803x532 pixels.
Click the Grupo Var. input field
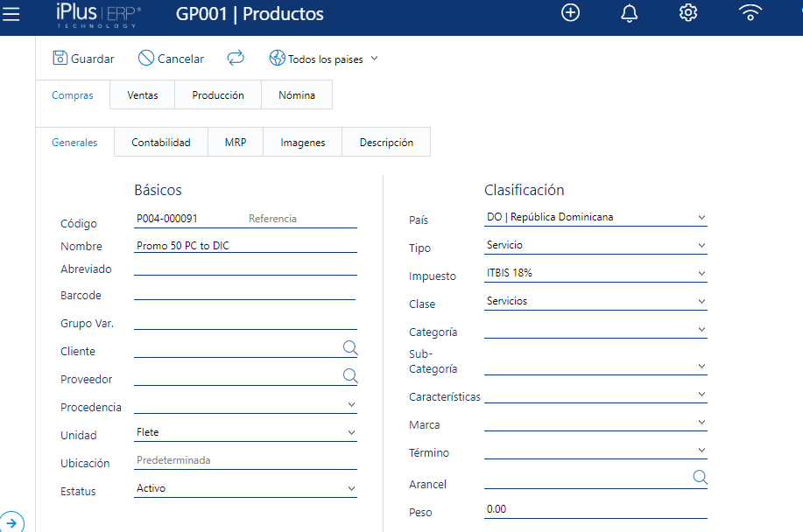point(245,322)
